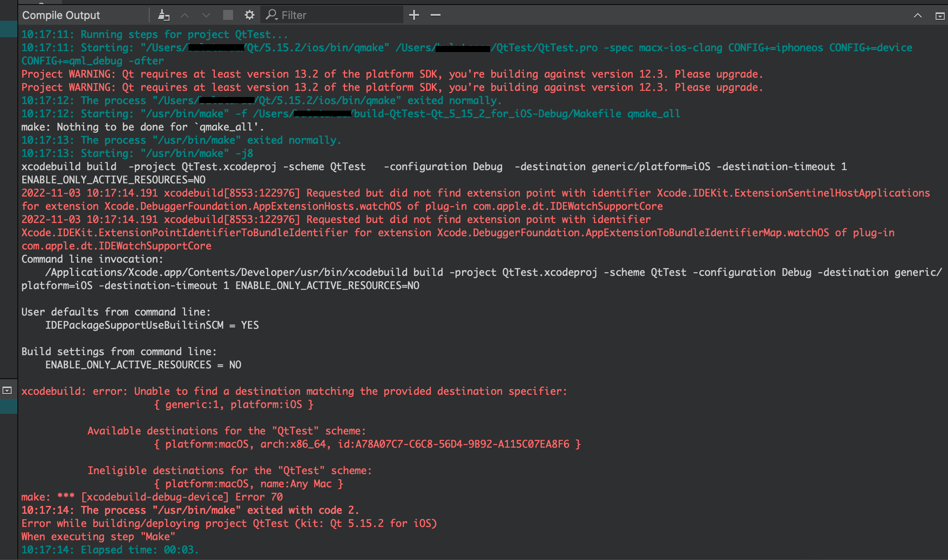Go to next item down arrow

206,15
